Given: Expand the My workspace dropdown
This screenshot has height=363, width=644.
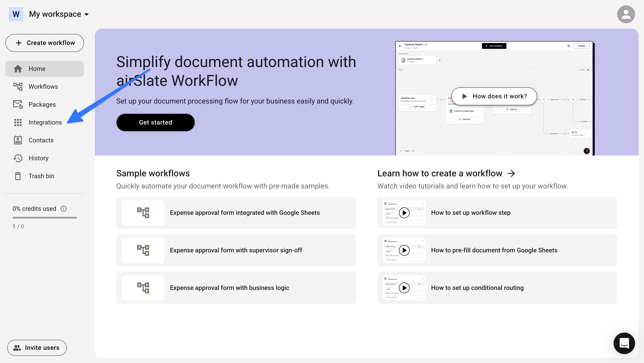Looking at the screenshot, I should 59,14.
